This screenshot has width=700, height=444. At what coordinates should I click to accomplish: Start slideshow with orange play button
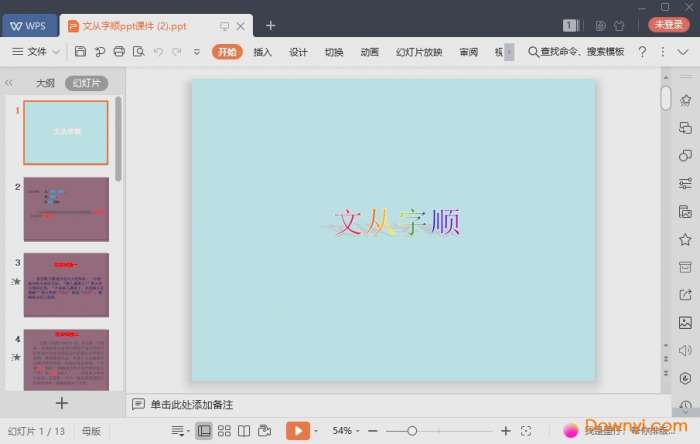[x=297, y=430]
